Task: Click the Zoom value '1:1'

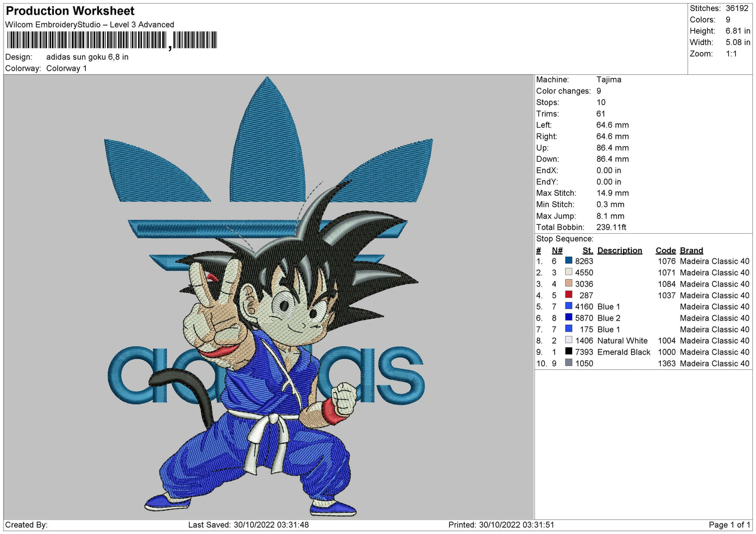Action: [731, 54]
